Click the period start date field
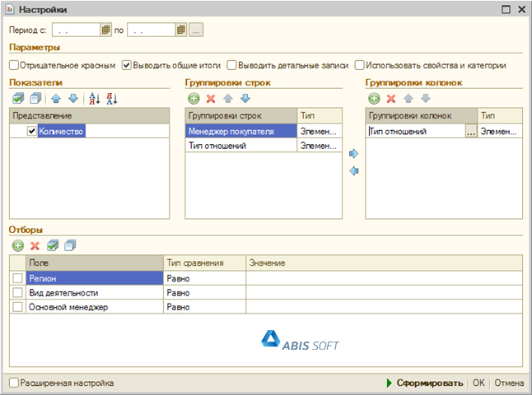Image resolution: width=532 pixels, height=395 pixels. coord(76,30)
